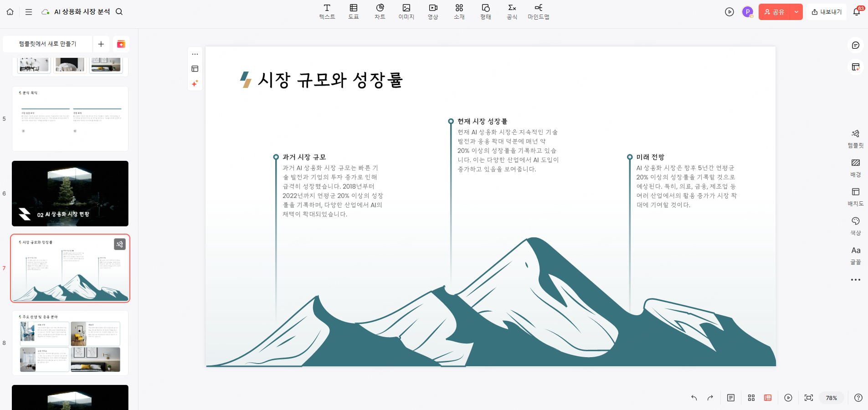Toggle the red slide panel view

coord(768,398)
